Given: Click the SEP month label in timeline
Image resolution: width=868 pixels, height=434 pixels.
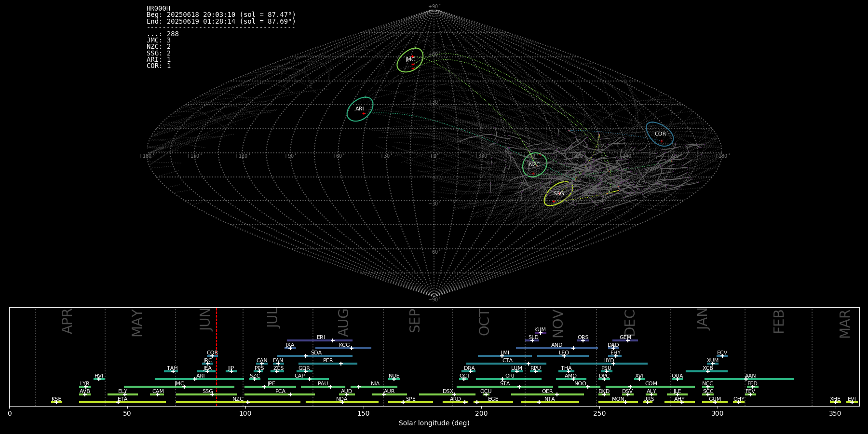Looking at the screenshot, I should pyautogui.click(x=415, y=321).
